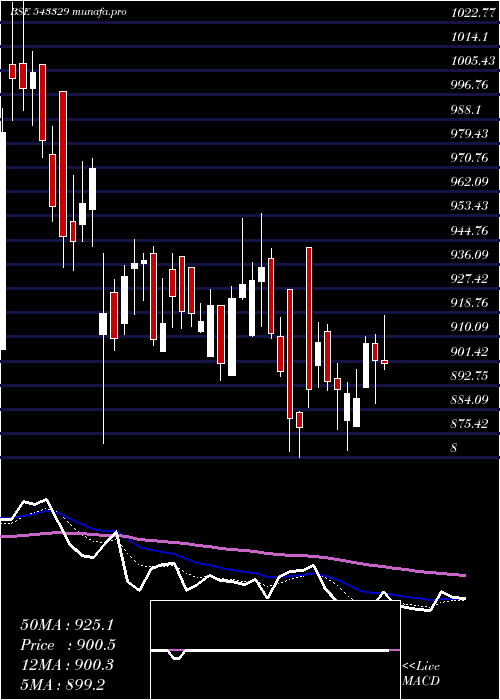
Task: Click the 884.09 price axis label
Action: [470, 400]
